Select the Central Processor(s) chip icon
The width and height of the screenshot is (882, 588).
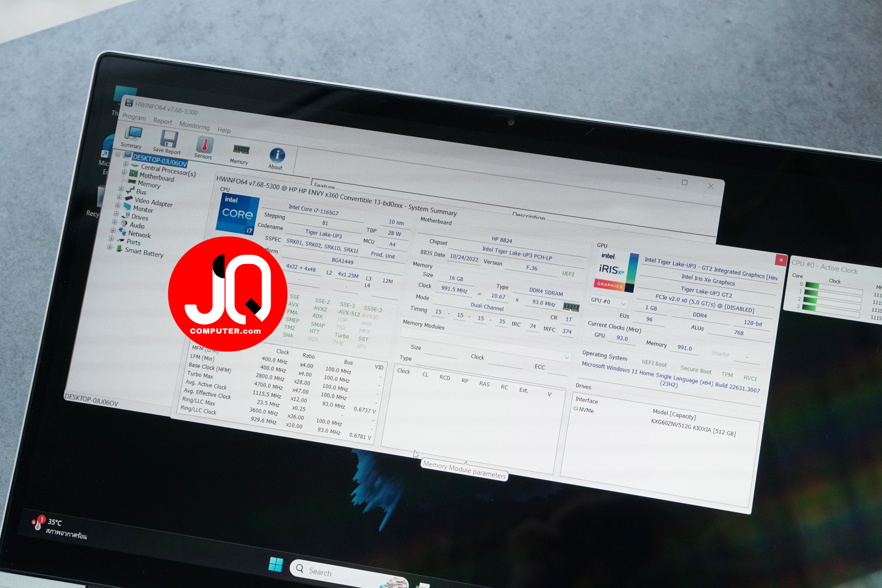(x=135, y=165)
